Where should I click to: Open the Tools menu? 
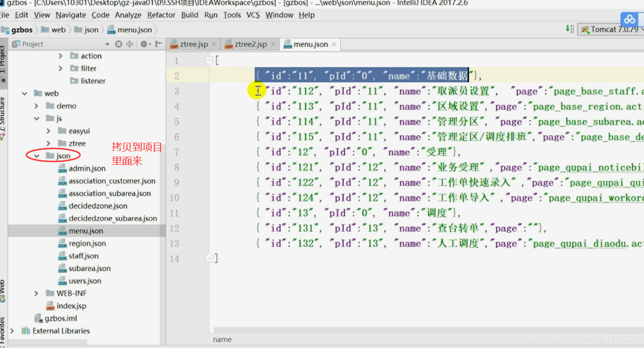click(x=232, y=15)
